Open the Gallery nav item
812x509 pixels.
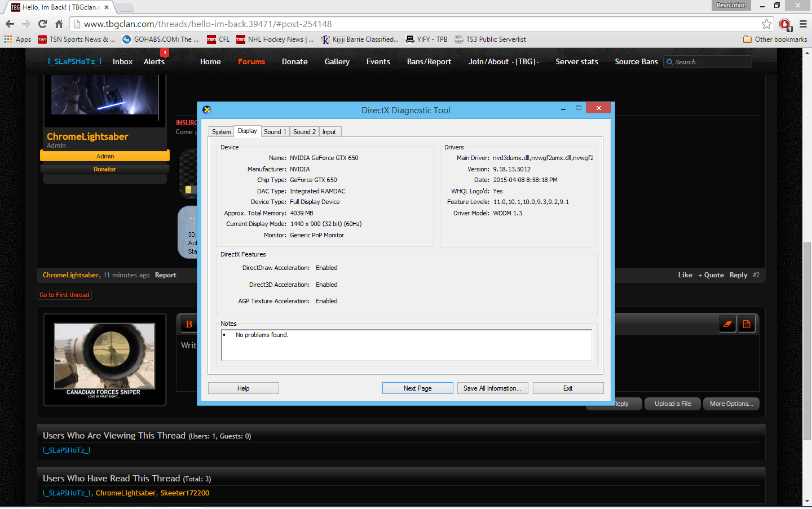tap(337, 61)
